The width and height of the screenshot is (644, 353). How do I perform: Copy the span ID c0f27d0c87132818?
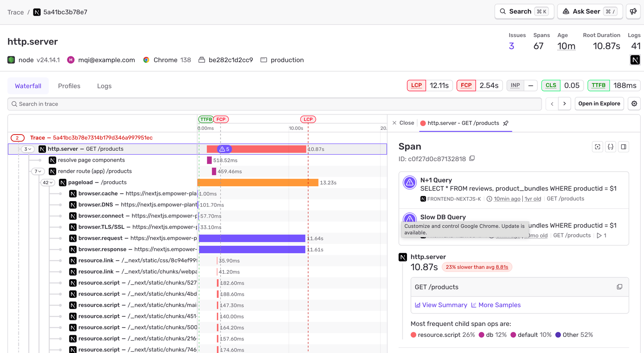(472, 158)
